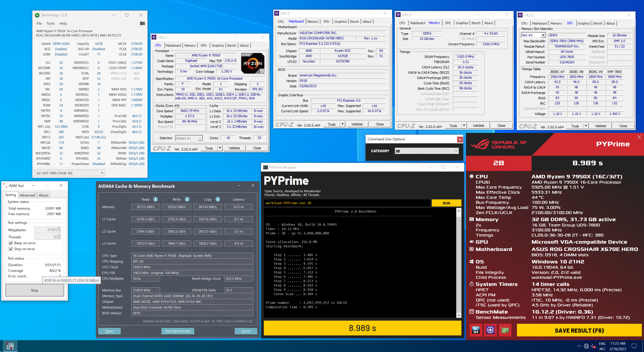
Task: Click the yellow 8.989 s result bar
Action: tap(362, 328)
